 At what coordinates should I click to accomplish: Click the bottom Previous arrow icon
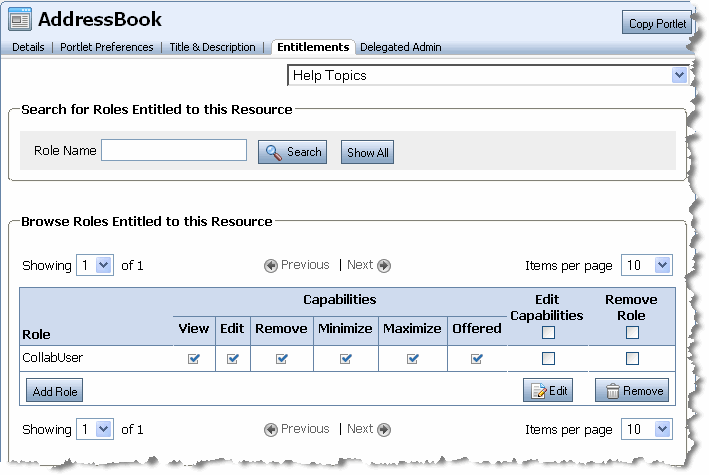pyautogui.click(x=271, y=429)
